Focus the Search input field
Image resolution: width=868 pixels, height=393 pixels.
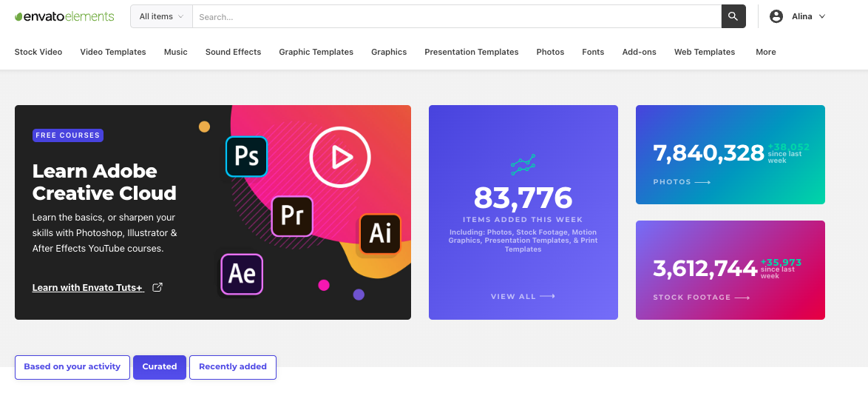457,16
